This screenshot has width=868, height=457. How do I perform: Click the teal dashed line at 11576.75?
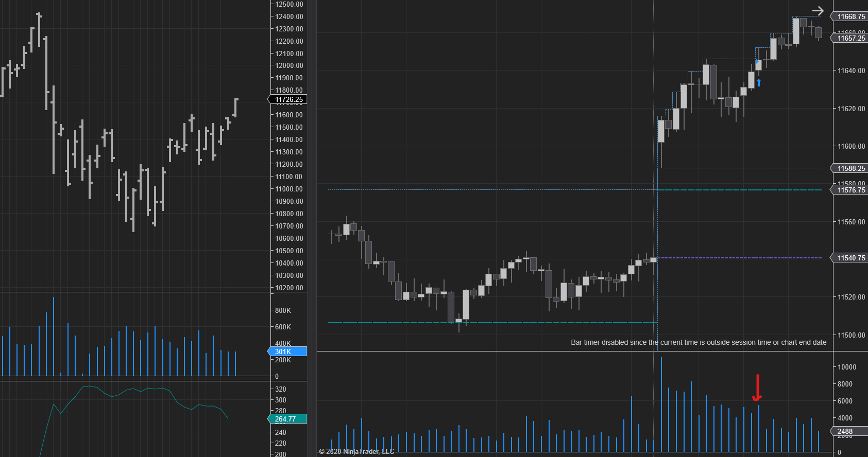click(x=740, y=190)
